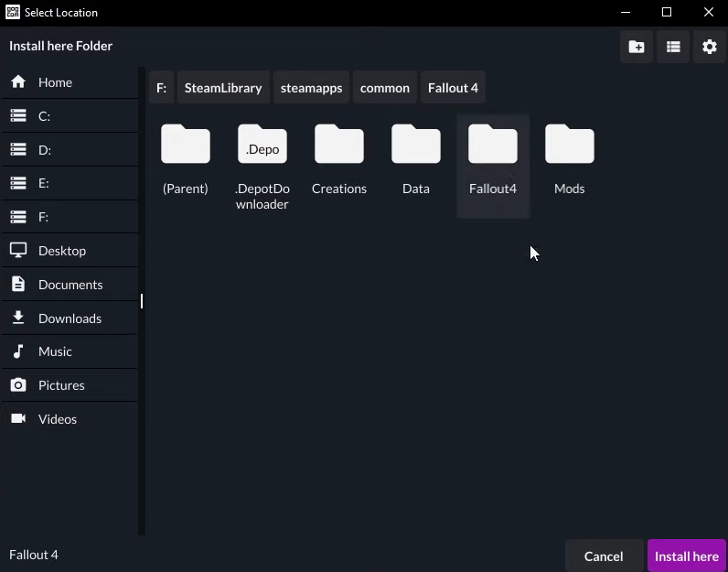Open the Downloads location
This screenshot has width=728, height=572.
[70, 318]
